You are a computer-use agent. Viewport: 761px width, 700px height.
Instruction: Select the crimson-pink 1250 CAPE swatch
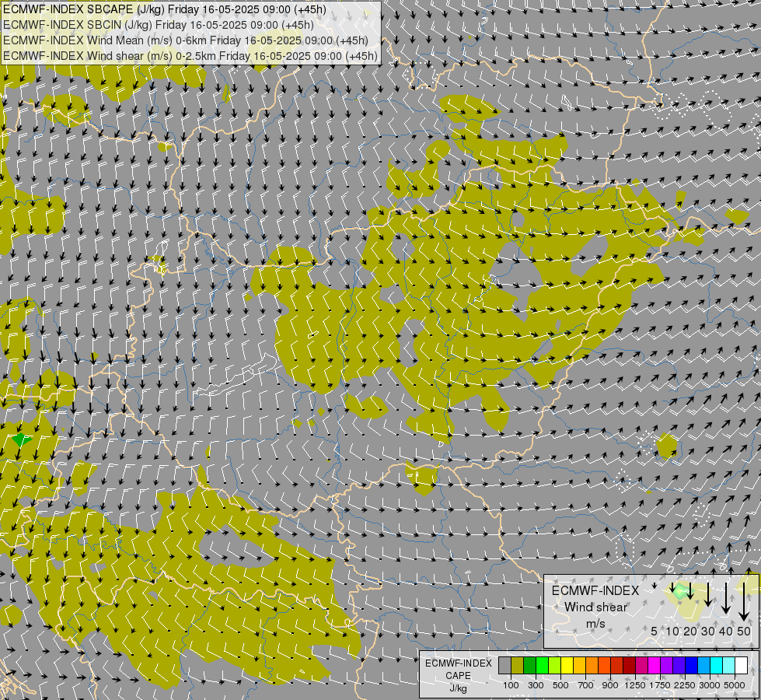point(641,665)
